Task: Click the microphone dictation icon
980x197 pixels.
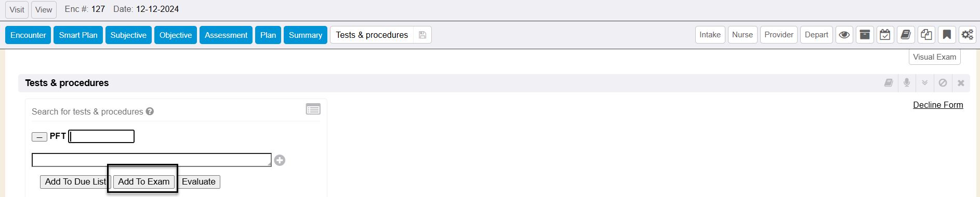Action: click(907, 83)
